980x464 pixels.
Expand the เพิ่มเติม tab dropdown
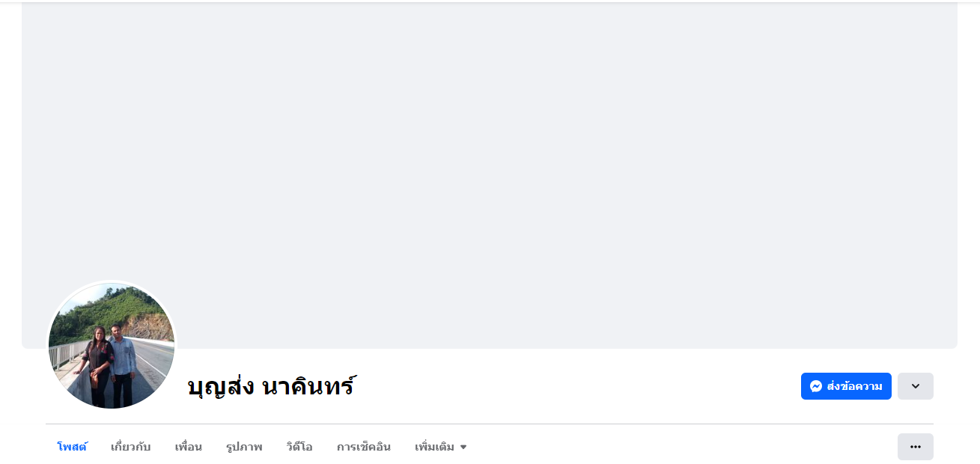click(x=441, y=447)
